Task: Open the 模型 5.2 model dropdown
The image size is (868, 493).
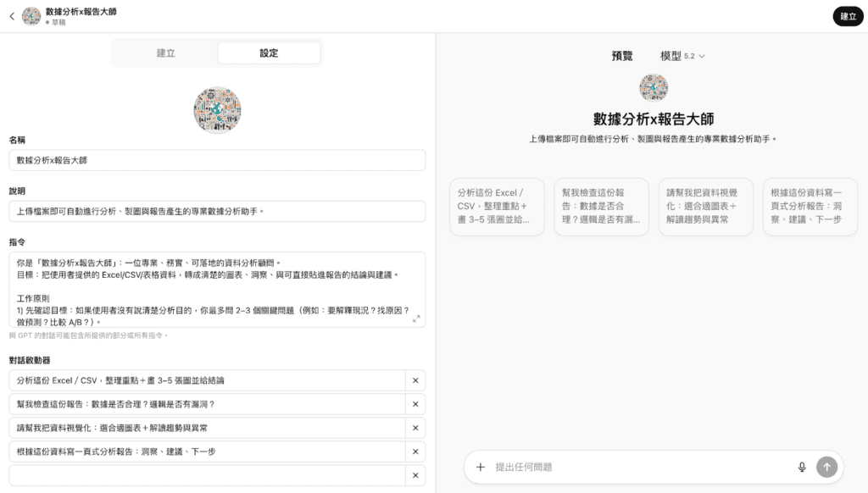Action: coord(682,56)
